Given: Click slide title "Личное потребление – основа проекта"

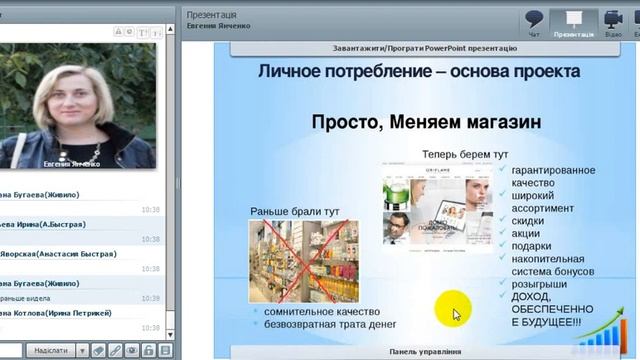Looking at the screenshot, I should 419,71.
